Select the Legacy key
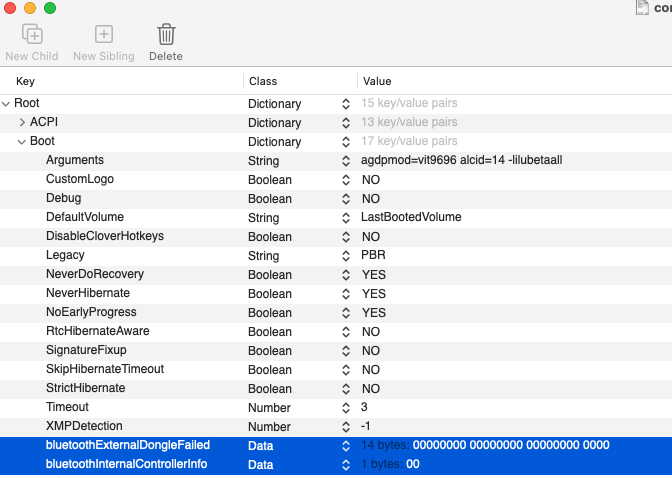 click(65, 256)
